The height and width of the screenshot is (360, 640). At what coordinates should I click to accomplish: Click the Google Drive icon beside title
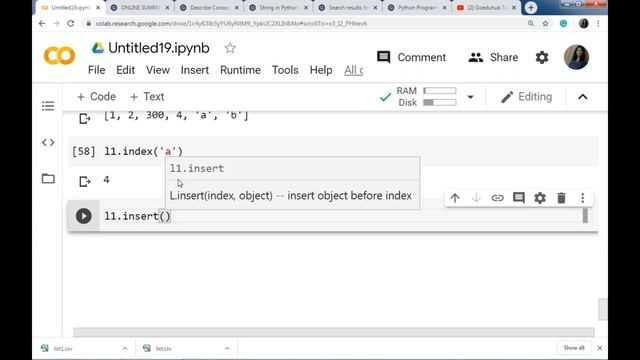pos(98,48)
